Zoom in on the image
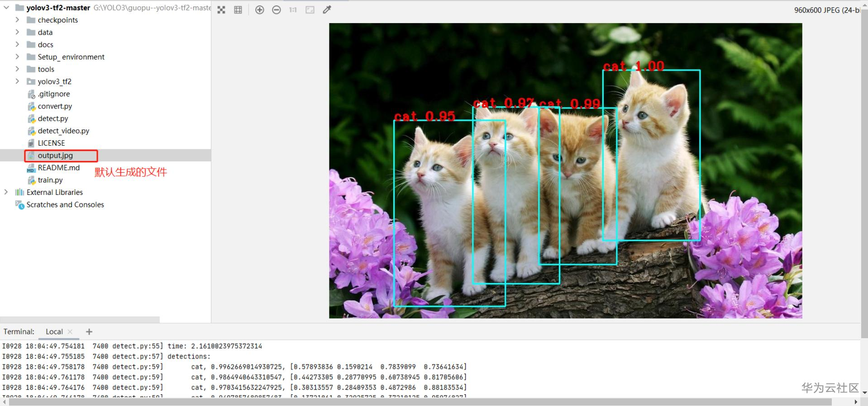 pos(260,10)
